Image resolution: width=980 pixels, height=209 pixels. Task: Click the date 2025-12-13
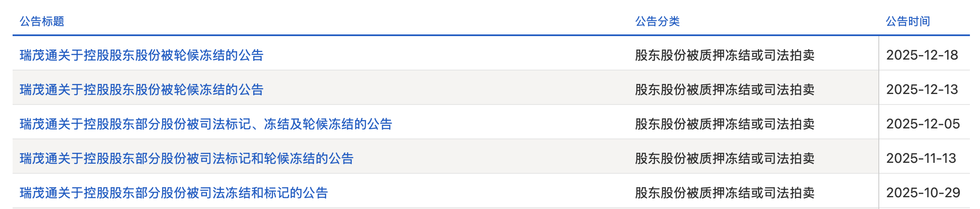click(922, 89)
